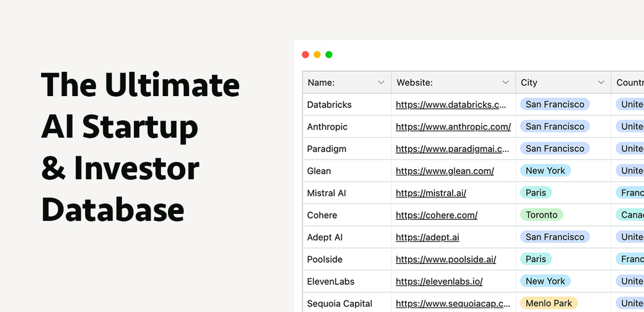
Task: Select the New York tag in Glean row
Action: pos(545,171)
